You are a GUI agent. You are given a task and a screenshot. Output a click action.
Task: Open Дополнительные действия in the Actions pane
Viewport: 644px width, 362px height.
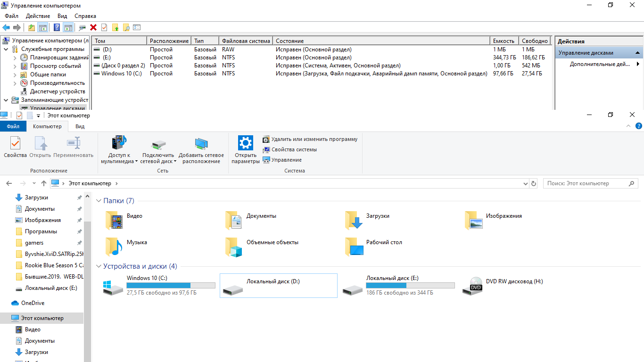tap(599, 64)
